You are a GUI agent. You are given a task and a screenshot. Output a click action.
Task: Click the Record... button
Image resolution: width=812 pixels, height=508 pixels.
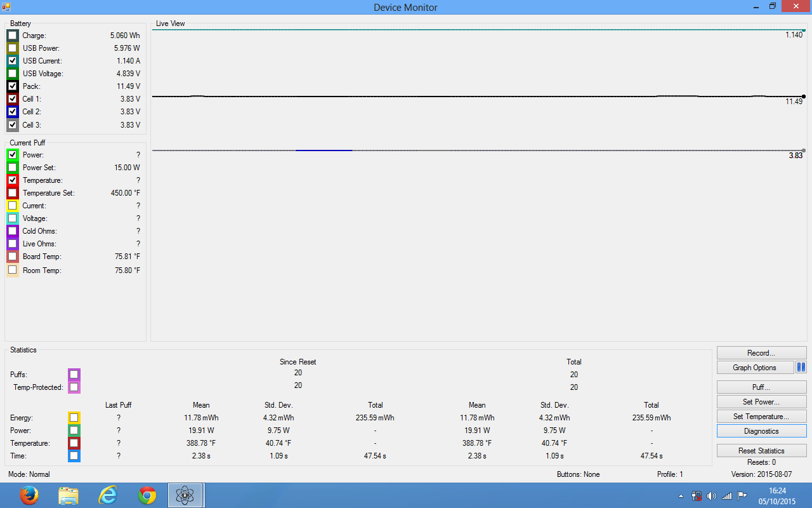(761, 353)
